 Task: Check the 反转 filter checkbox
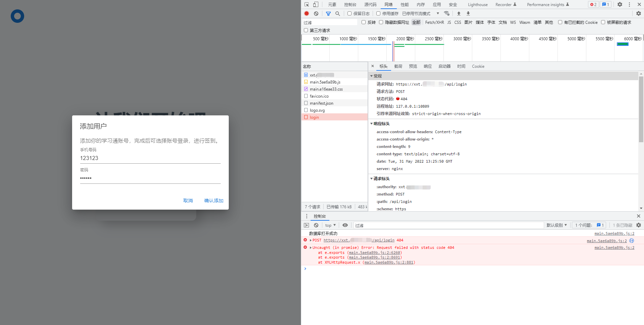364,22
